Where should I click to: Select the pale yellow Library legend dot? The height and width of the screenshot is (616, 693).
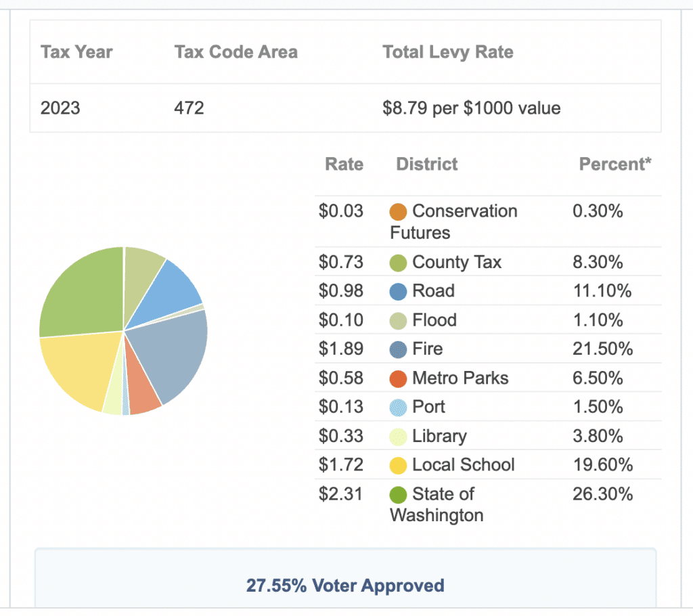point(398,437)
